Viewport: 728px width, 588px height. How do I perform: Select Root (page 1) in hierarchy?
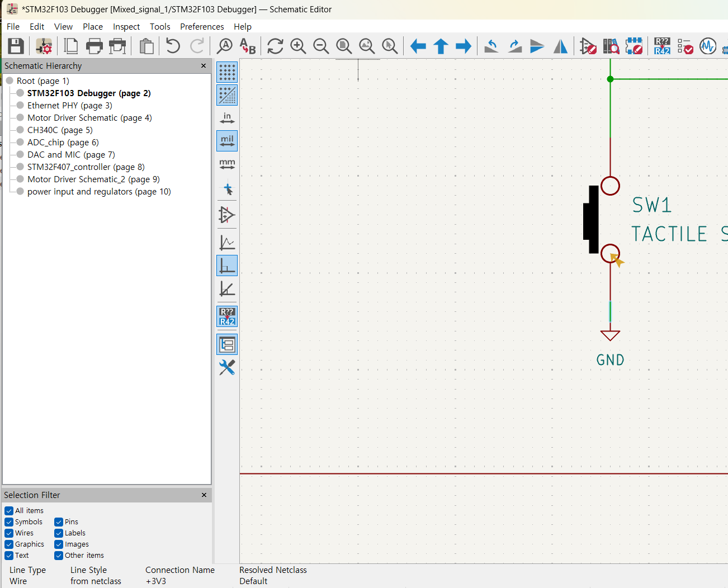(43, 81)
